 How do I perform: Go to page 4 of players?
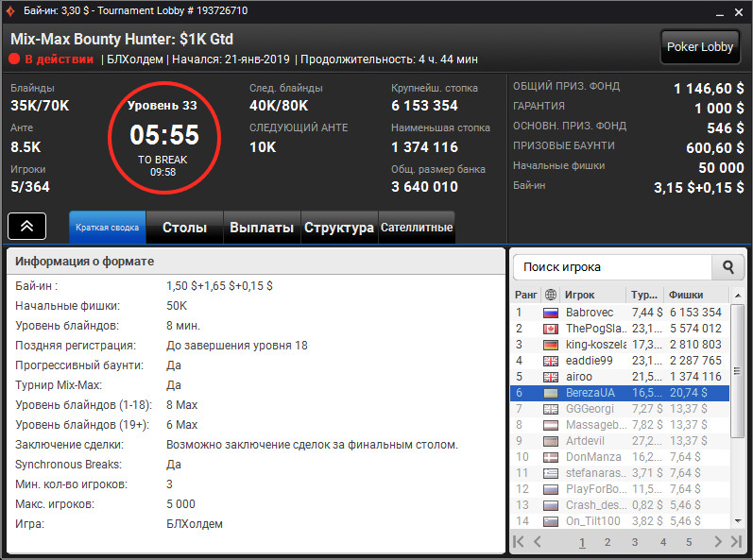click(663, 542)
